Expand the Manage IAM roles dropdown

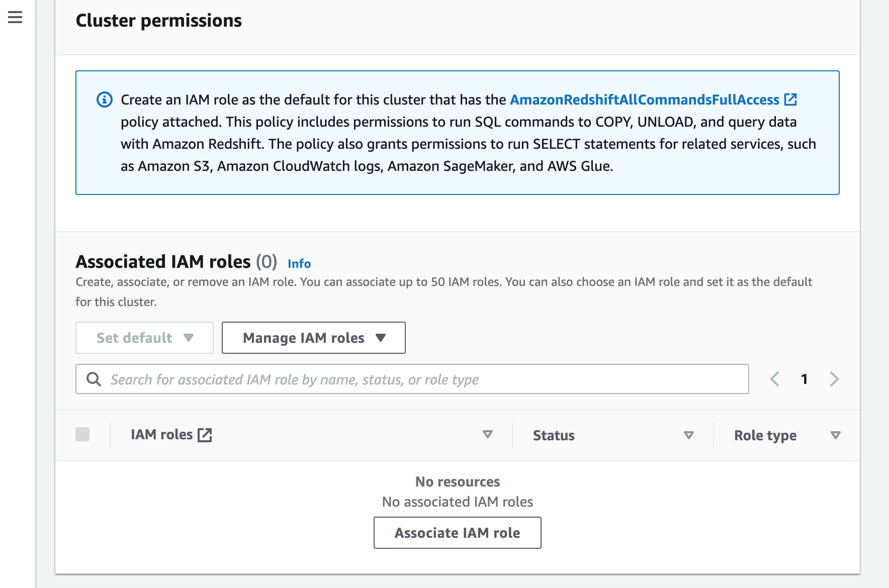tap(314, 338)
